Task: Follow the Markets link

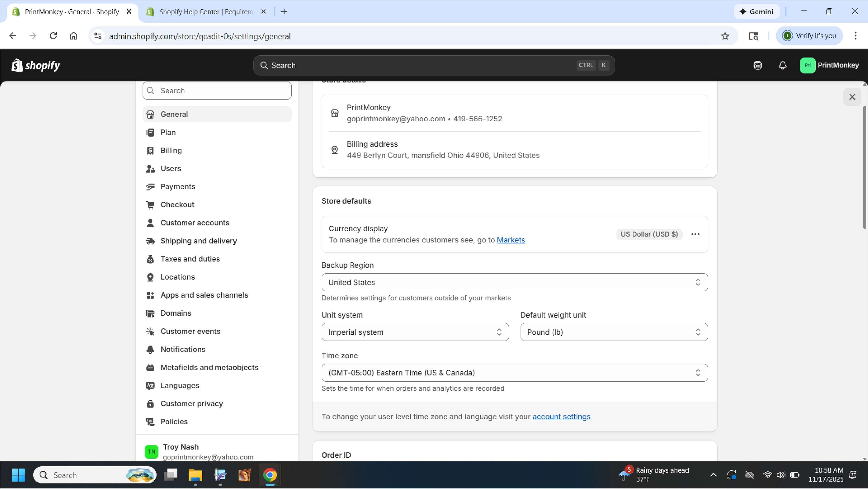Action: pos(510,240)
